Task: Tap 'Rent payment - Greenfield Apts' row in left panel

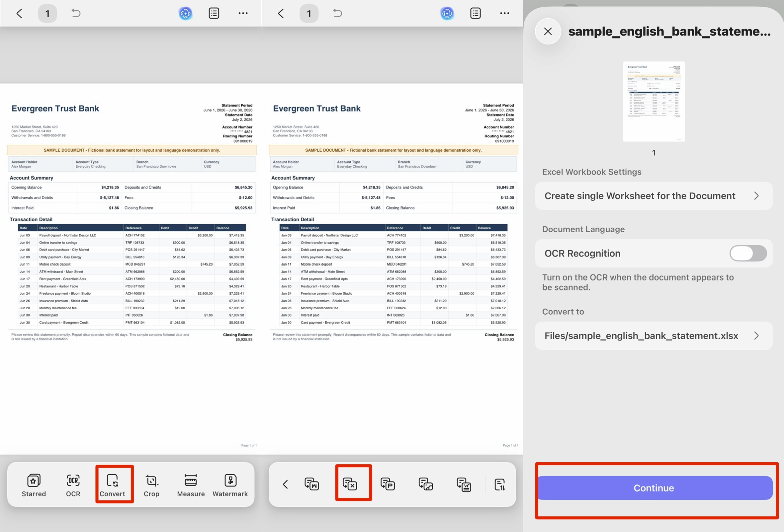Action: click(132, 279)
